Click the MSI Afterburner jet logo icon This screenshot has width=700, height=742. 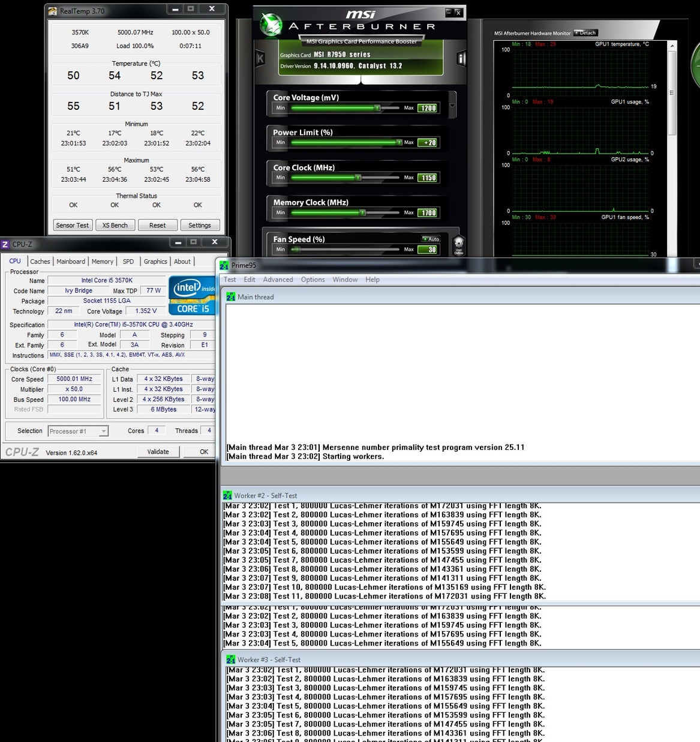coord(271,25)
